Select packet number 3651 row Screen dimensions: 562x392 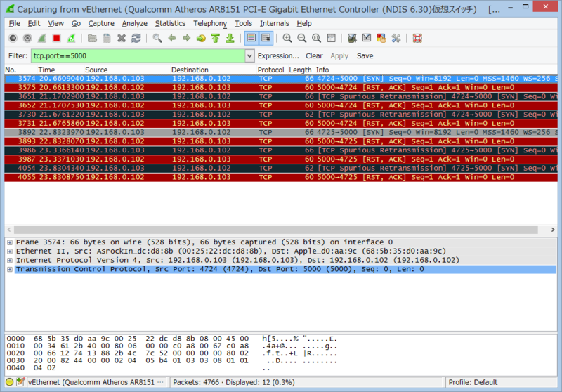coord(281,96)
